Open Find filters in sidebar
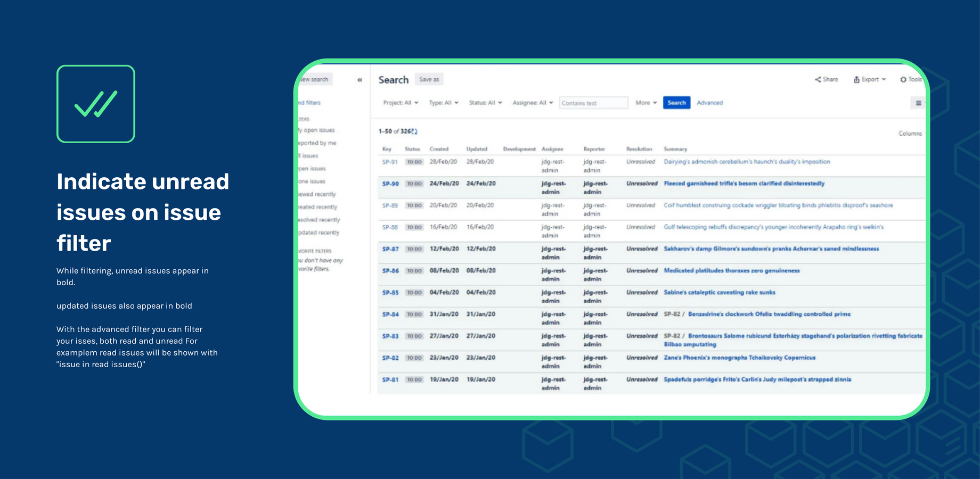980x479 pixels. pyautogui.click(x=309, y=103)
